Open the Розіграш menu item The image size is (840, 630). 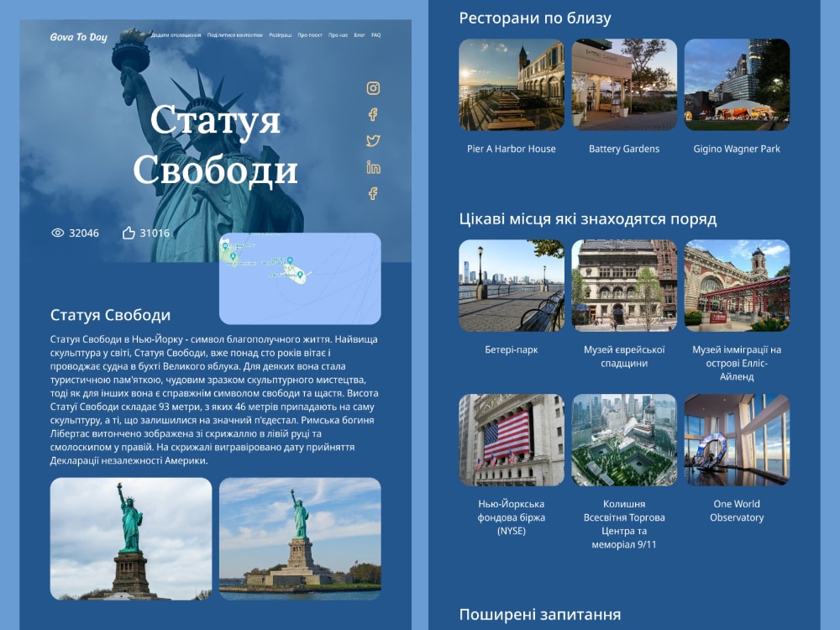(281, 34)
